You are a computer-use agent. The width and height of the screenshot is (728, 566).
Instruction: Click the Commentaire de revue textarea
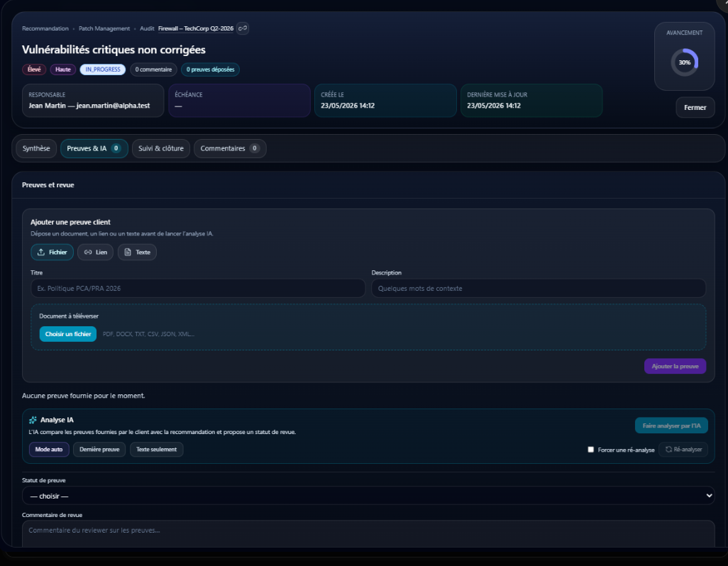click(x=368, y=534)
